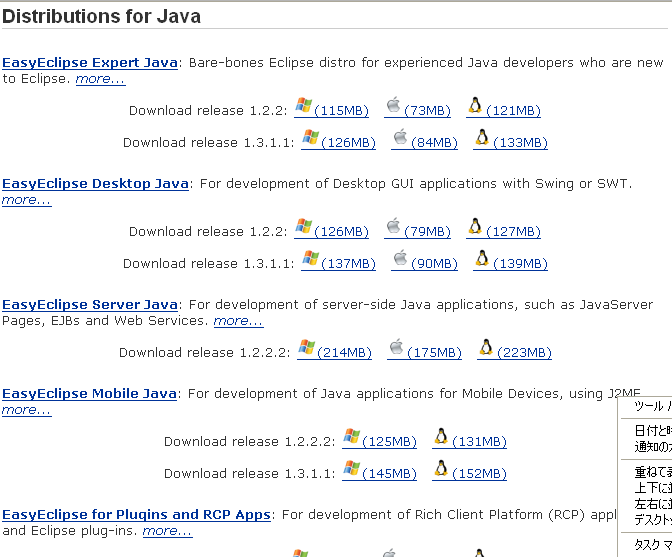Open 'more...' under Mobile Java description

[x=27, y=410]
